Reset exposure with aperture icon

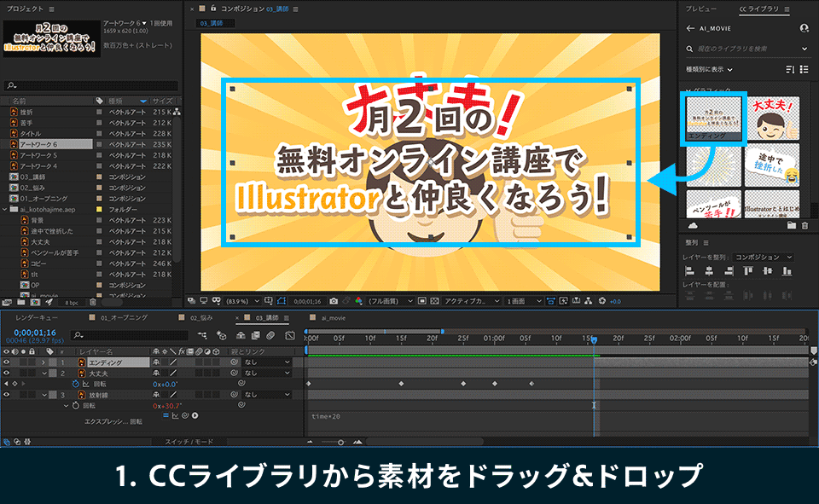point(601,301)
